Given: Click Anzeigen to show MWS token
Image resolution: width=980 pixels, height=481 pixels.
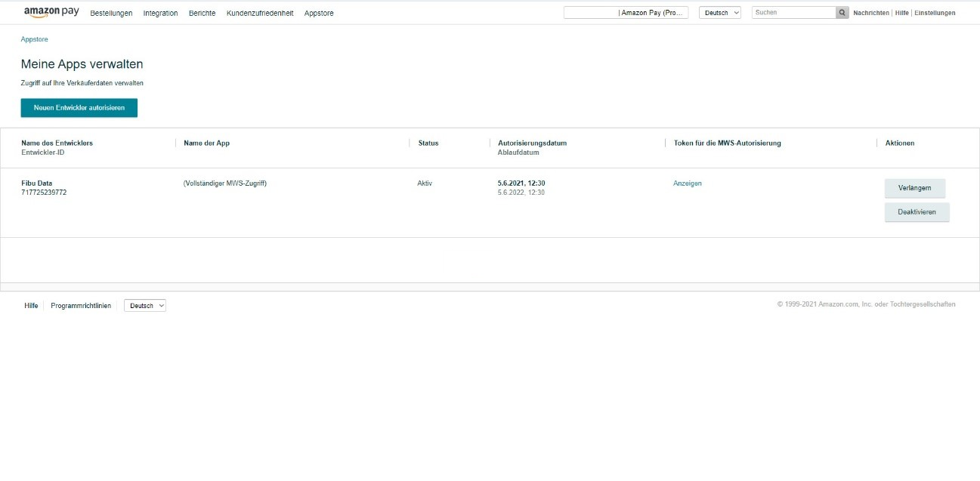Looking at the screenshot, I should (x=687, y=183).
